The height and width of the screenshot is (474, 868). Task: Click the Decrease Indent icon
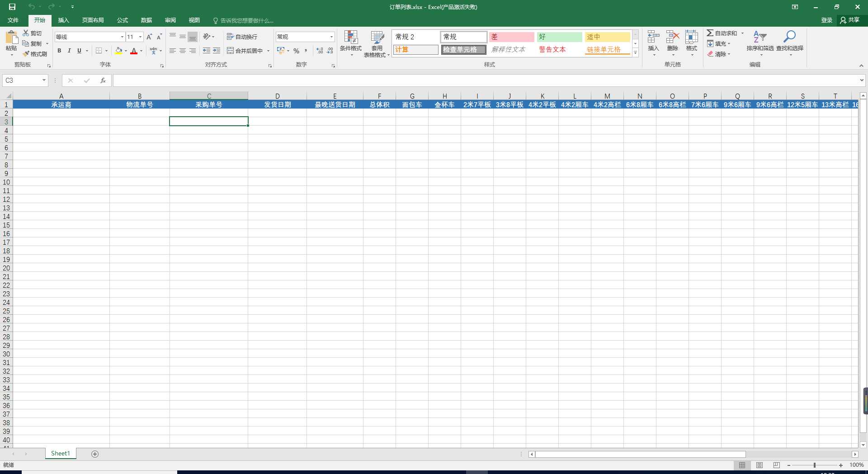[207, 51]
